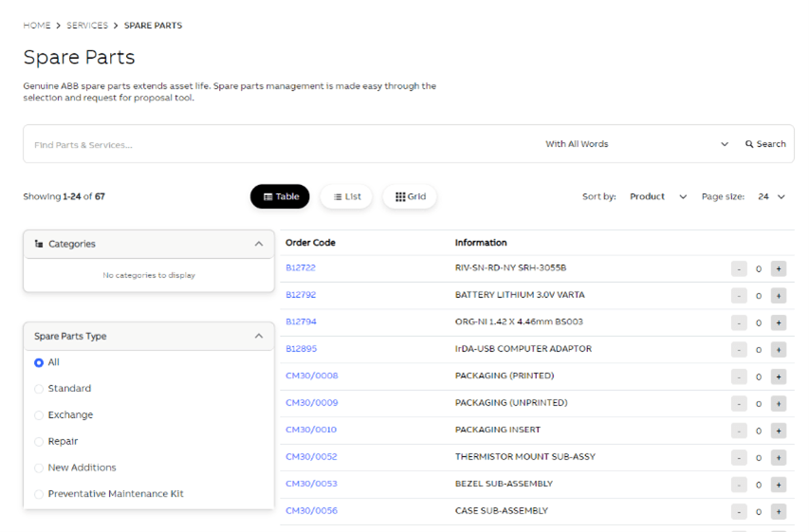Open order code CM30/0008 link
The width and height of the screenshot is (809, 532).
312,376
